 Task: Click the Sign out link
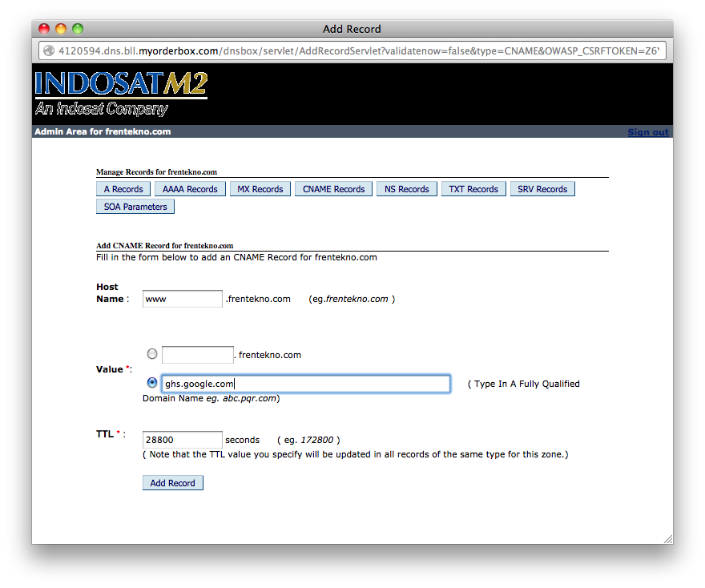(x=648, y=132)
